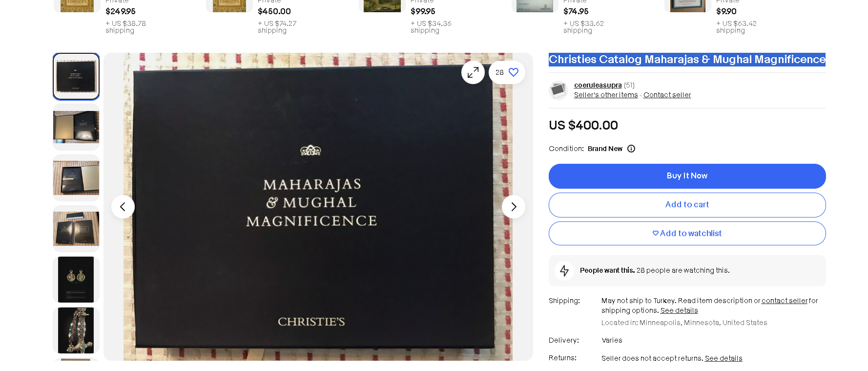Screen dimensions: 868x371
Task: Click the seller avatar image
Action: tap(558, 90)
